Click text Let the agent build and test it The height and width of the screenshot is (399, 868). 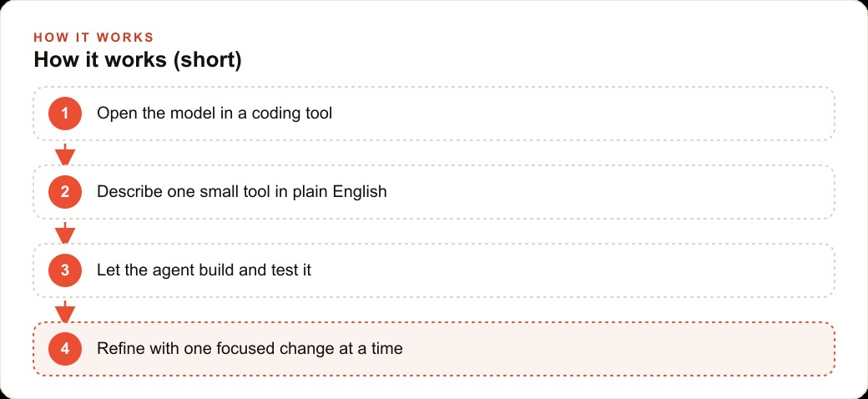pyautogui.click(x=204, y=270)
